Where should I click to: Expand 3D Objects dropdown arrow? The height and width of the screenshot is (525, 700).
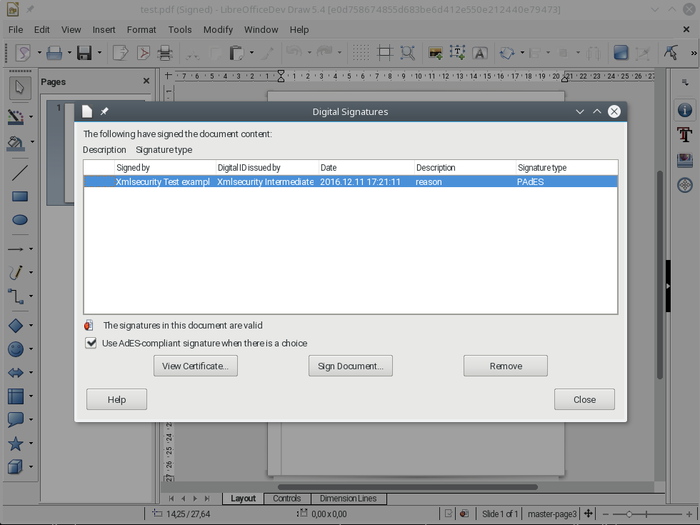(x=31, y=467)
